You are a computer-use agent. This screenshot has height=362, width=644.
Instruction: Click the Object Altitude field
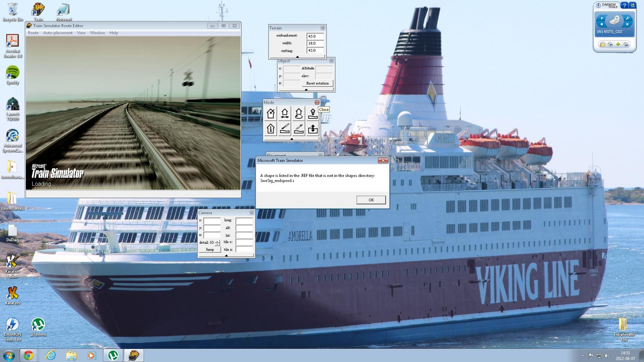click(324, 68)
